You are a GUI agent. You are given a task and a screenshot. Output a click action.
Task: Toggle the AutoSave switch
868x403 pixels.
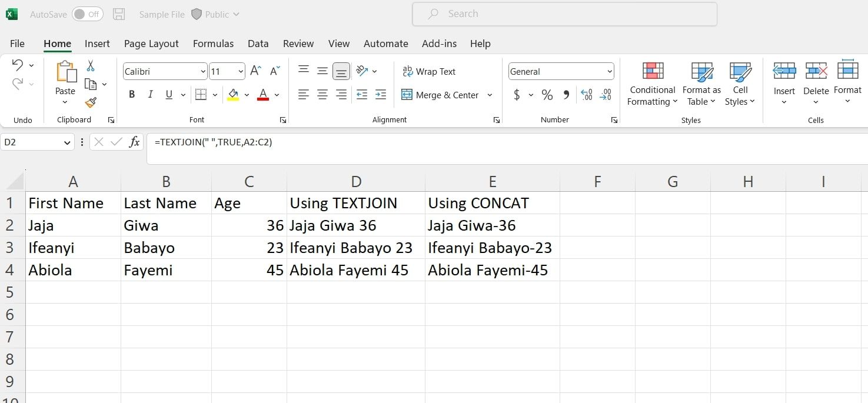click(88, 14)
